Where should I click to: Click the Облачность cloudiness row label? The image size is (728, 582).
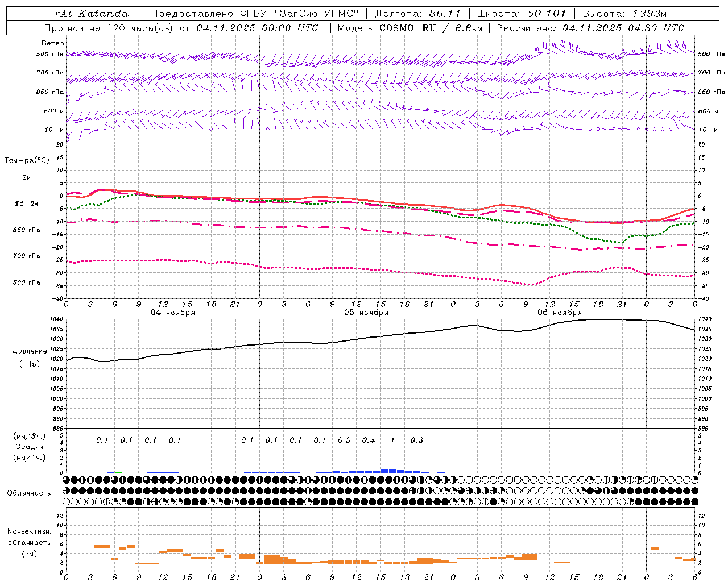click(x=29, y=493)
